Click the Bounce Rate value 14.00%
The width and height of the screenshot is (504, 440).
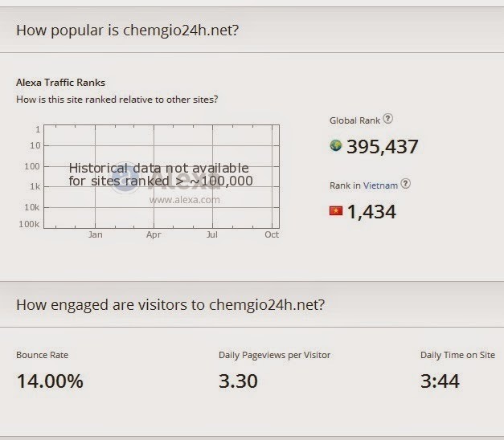pyautogui.click(x=50, y=381)
